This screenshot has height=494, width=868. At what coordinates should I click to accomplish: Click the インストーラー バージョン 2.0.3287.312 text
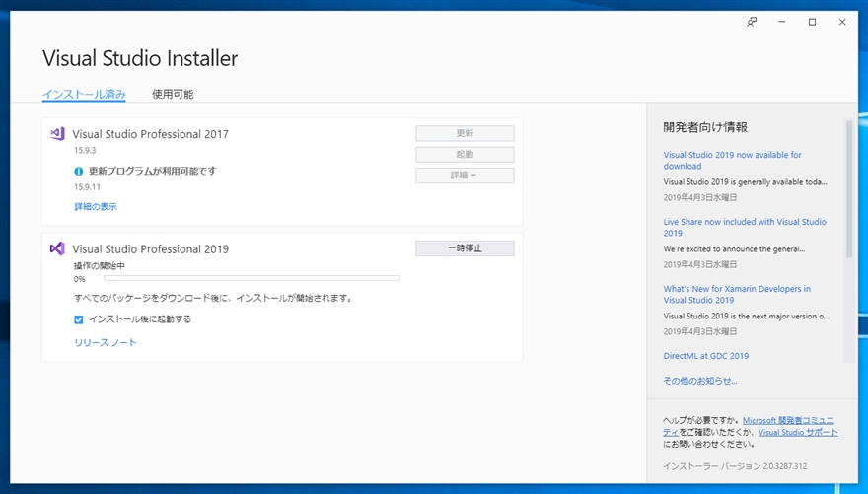pyautogui.click(x=735, y=466)
